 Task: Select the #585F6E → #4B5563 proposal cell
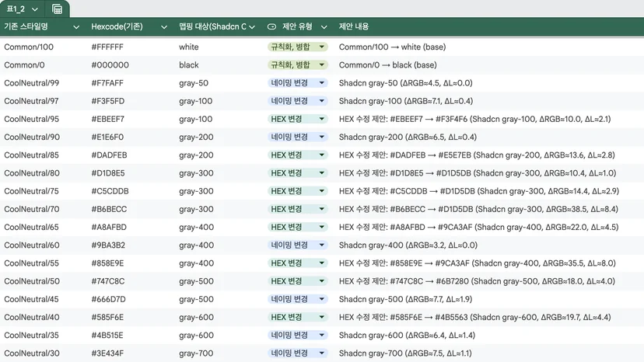point(474,317)
